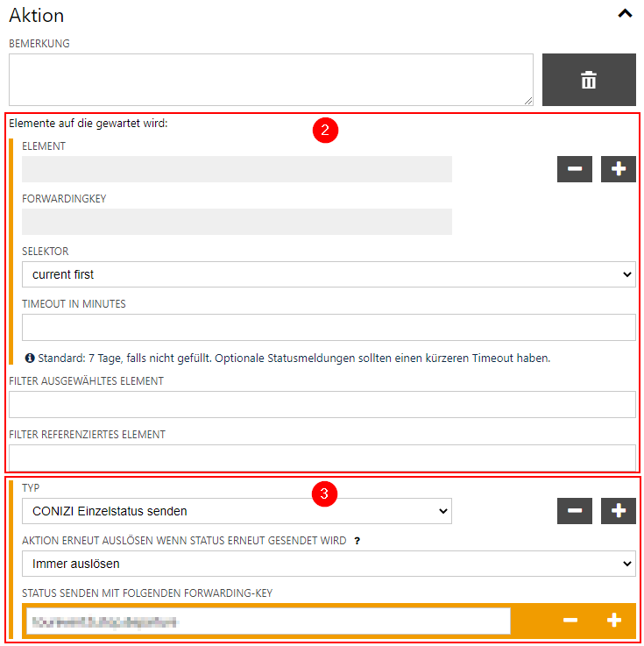
Task: Open the Typ dropdown showing CONIZI Einzelstatus senden
Action: (x=237, y=511)
